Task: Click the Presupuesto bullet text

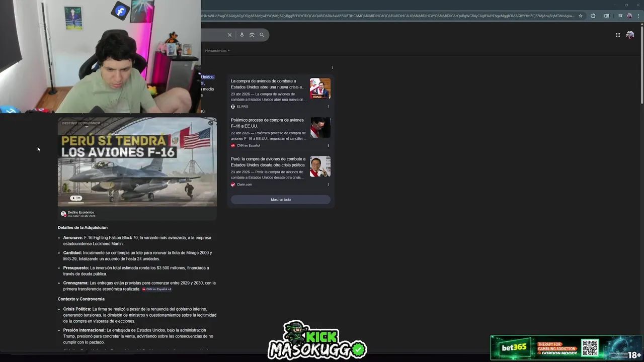Action: [136, 271]
